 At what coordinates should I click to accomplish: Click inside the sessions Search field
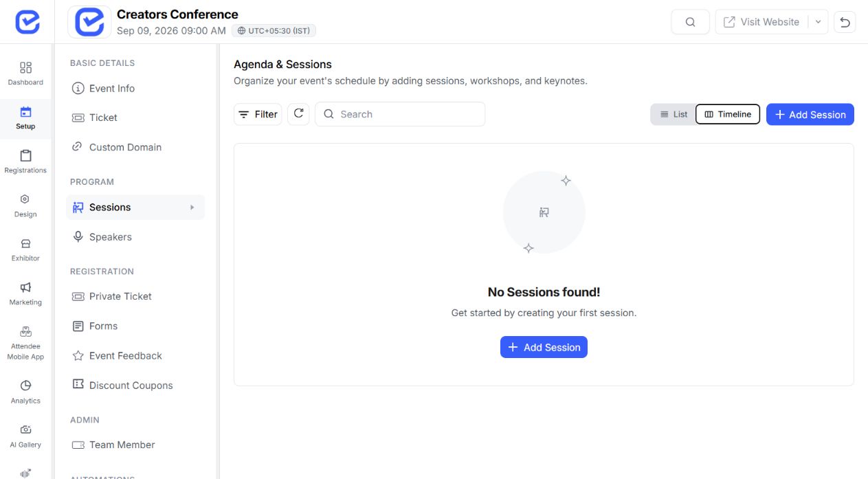(x=400, y=114)
